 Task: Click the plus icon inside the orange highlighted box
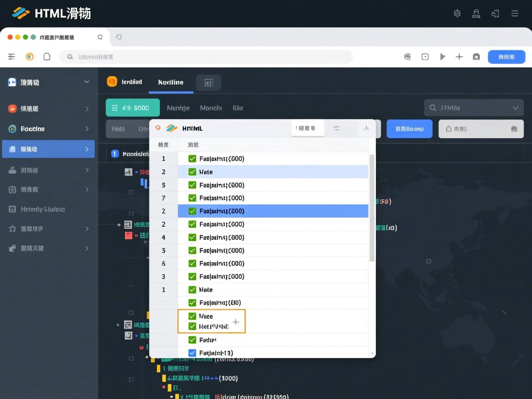(x=236, y=321)
